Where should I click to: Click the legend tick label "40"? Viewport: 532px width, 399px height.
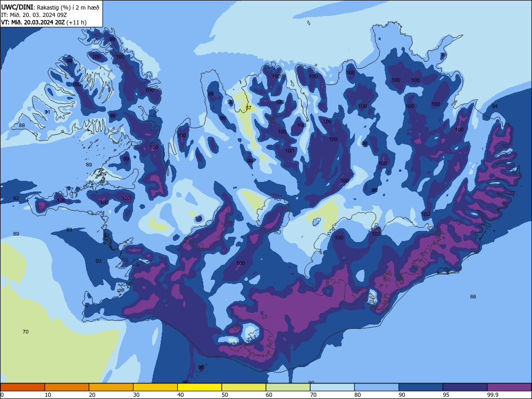[180, 395]
